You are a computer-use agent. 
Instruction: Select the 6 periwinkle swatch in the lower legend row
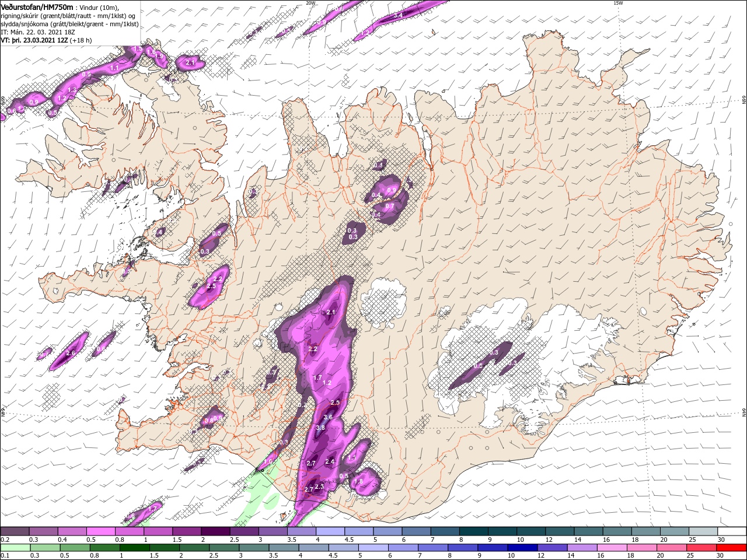coord(403,547)
